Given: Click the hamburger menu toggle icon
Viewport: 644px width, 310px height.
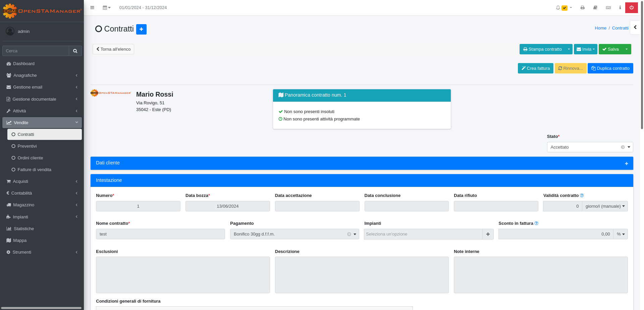Looking at the screenshot, I should (92, 7).
